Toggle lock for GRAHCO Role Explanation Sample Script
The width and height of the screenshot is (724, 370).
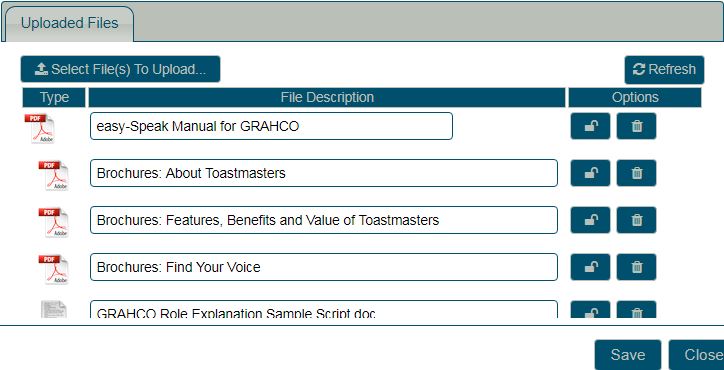click(590, 309)
